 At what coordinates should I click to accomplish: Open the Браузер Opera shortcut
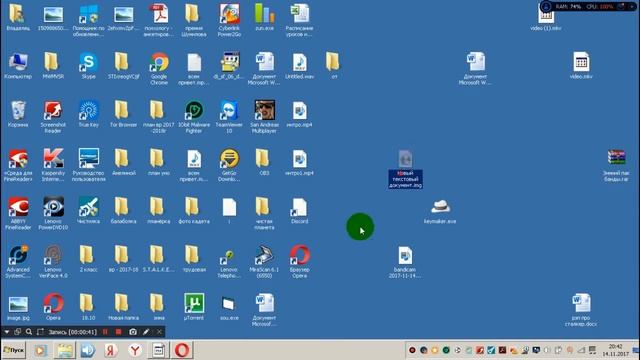[x=299, y=262]
